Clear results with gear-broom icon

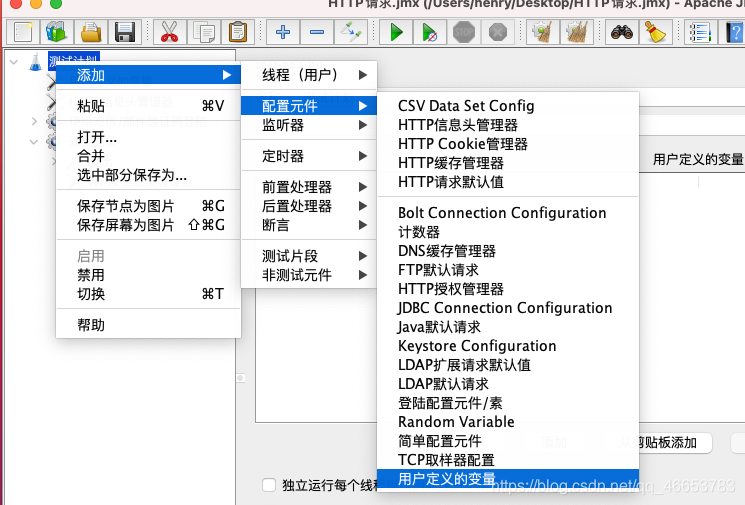click(x=543, y=32)
